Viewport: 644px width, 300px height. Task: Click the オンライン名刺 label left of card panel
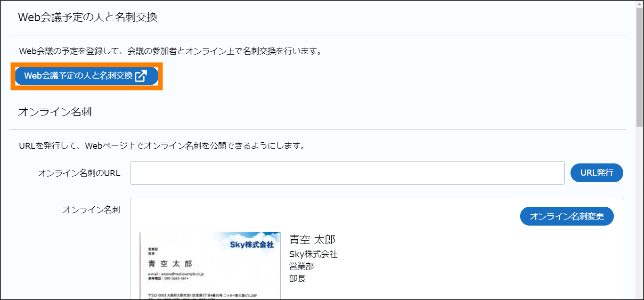(x=91, y=210)
